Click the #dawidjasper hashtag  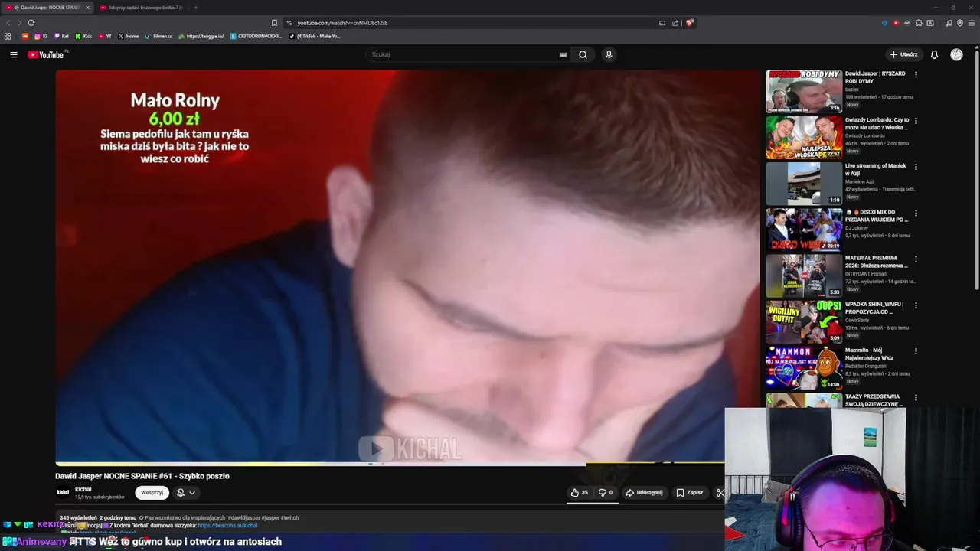244,518
